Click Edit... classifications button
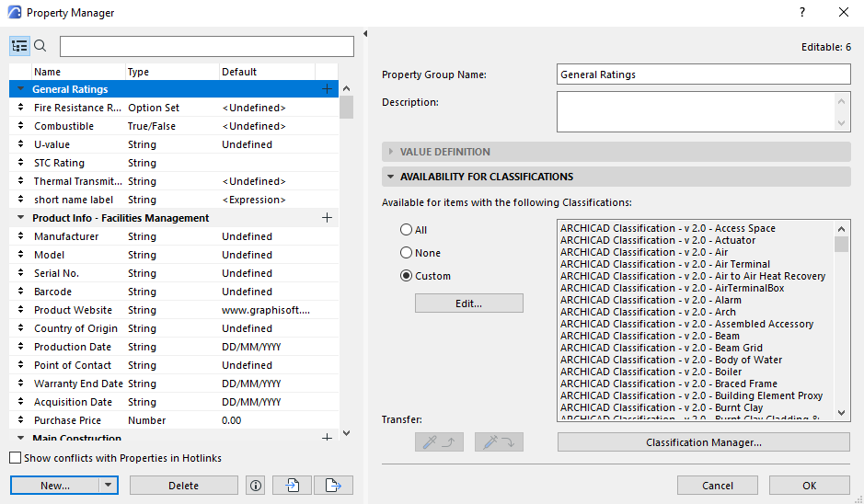 pos(469,304)
